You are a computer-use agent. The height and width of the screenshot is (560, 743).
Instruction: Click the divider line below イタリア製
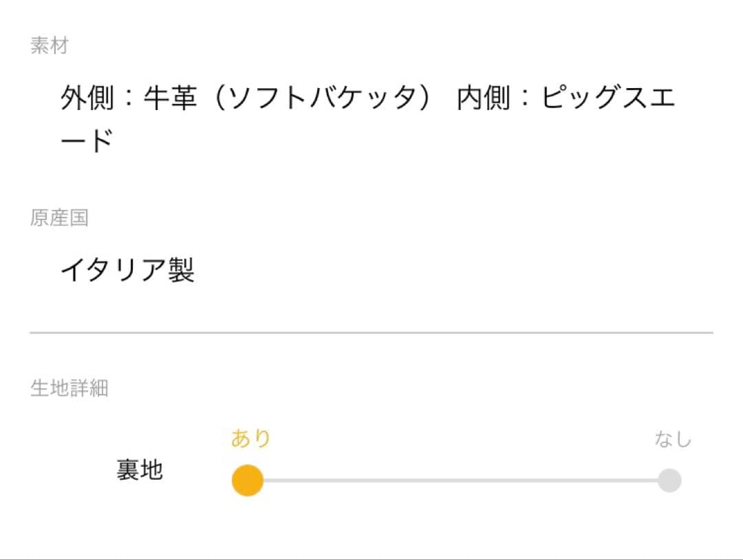pyautogui.click(x=371, y=332)
